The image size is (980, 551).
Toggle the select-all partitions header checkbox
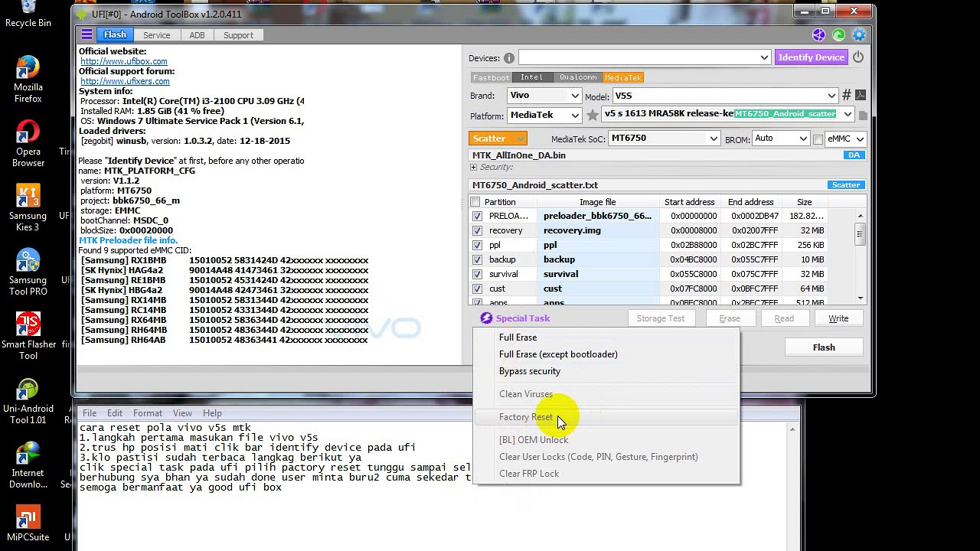point(475,202)
